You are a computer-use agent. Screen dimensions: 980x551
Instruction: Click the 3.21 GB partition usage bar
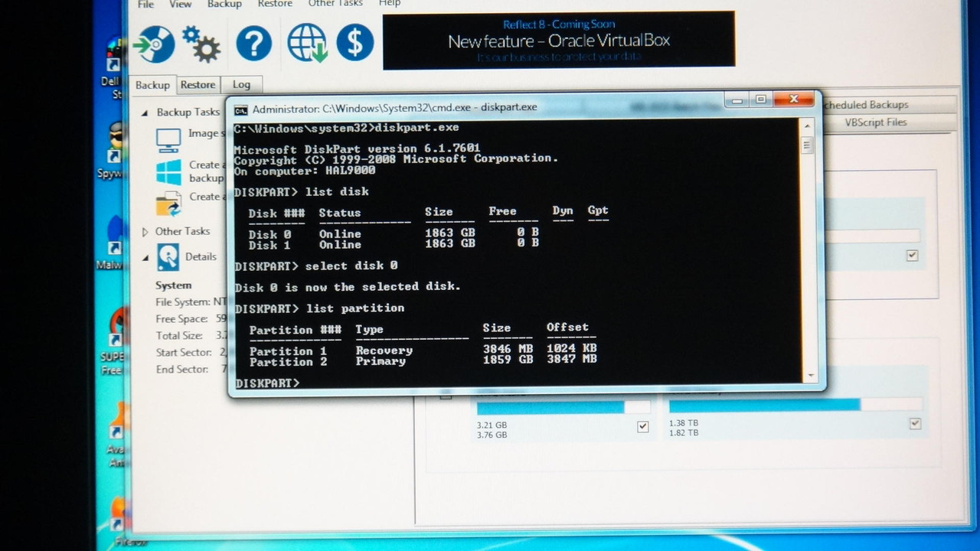[563, 407]
